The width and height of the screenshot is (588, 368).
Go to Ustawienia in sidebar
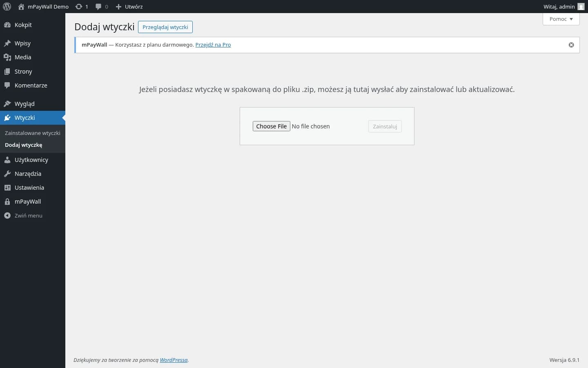pos(29,188)
